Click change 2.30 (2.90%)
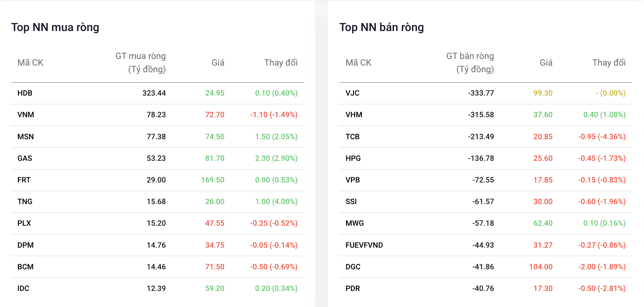The width and height of the screenshot is (644, 307). 276,158
